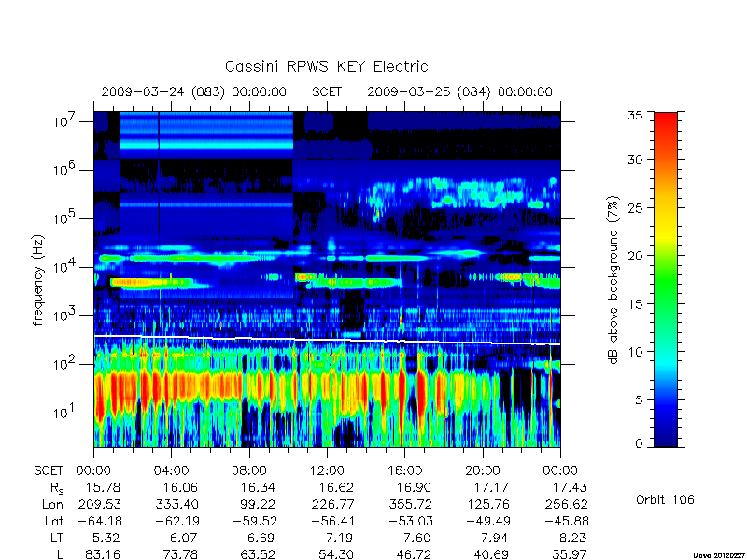Click the Lon value '209.53'
The image size is (747, 560).
pos(99,504)
